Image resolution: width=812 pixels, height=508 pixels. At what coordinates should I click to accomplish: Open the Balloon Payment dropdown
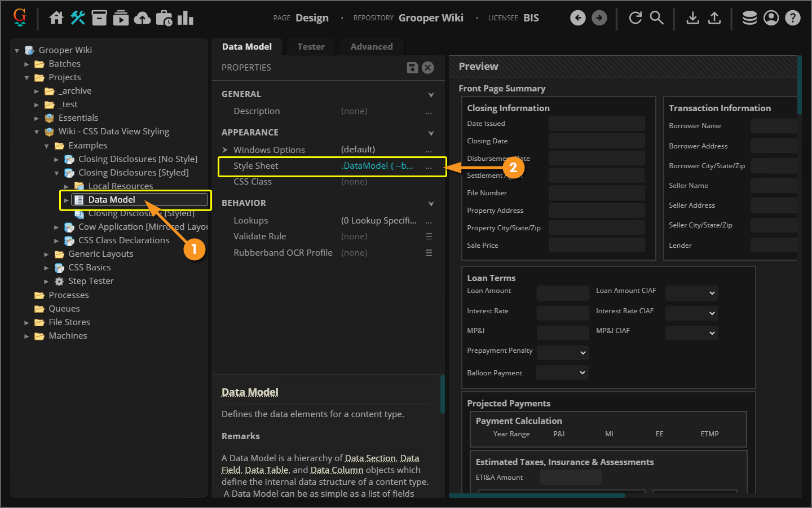click(x=562, y=373)
